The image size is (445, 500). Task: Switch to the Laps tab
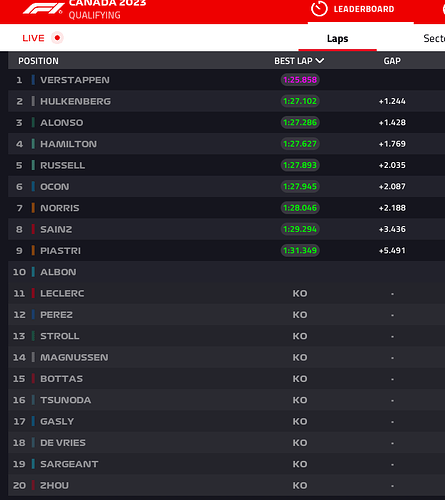pyautogui.click(x=337, y=38)
